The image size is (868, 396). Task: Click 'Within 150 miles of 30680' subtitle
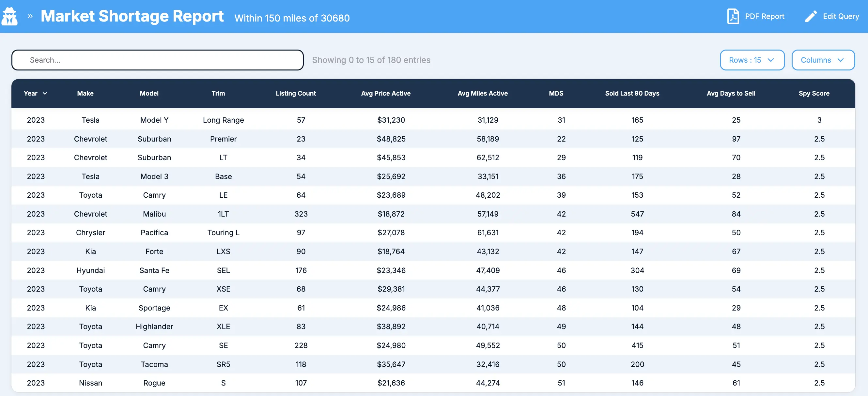click(292, 18)
